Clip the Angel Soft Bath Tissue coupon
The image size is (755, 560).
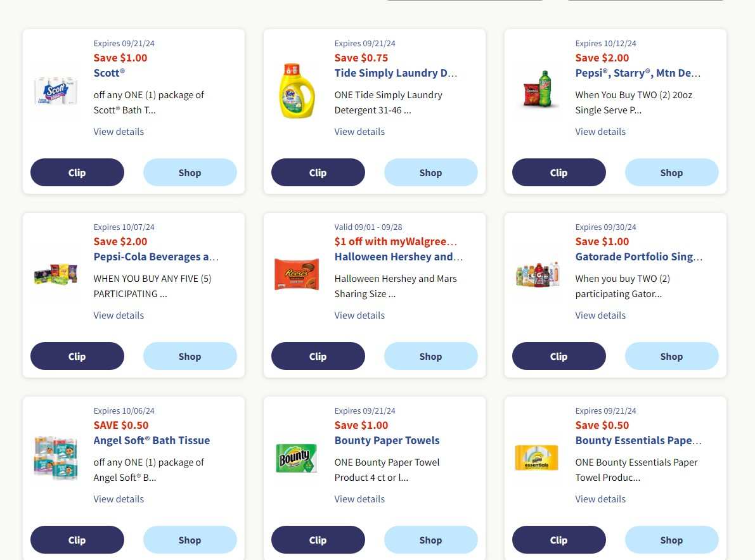coord(77,540)
